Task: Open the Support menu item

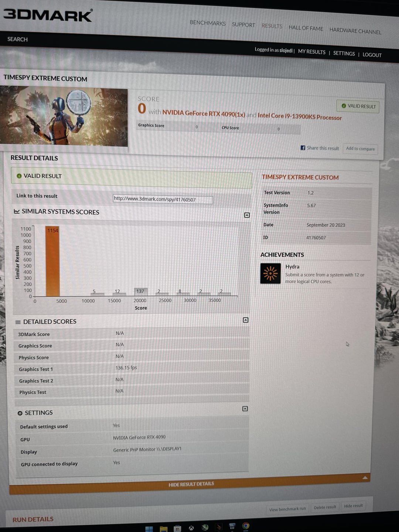Action: [x=243, y=24]
